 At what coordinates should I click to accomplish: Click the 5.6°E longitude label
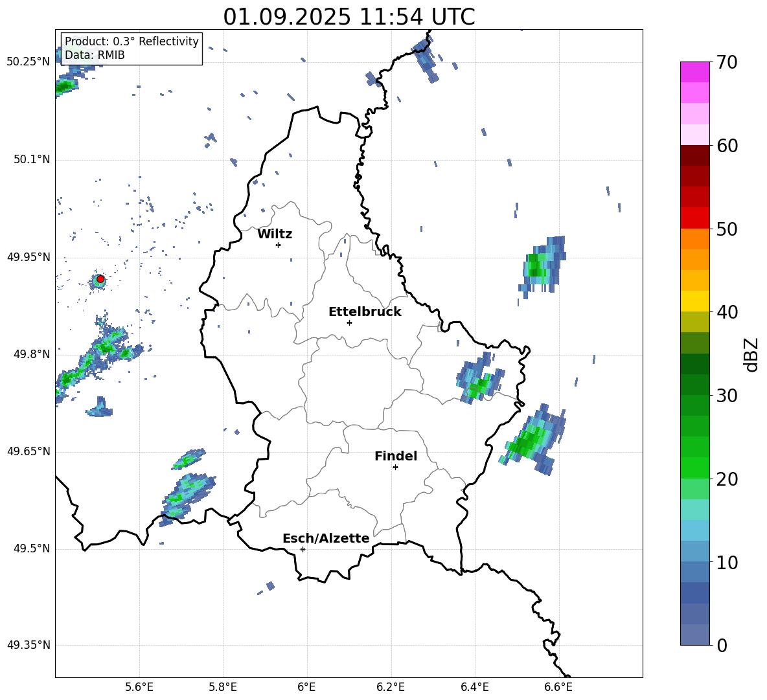(x=139, y=687)
